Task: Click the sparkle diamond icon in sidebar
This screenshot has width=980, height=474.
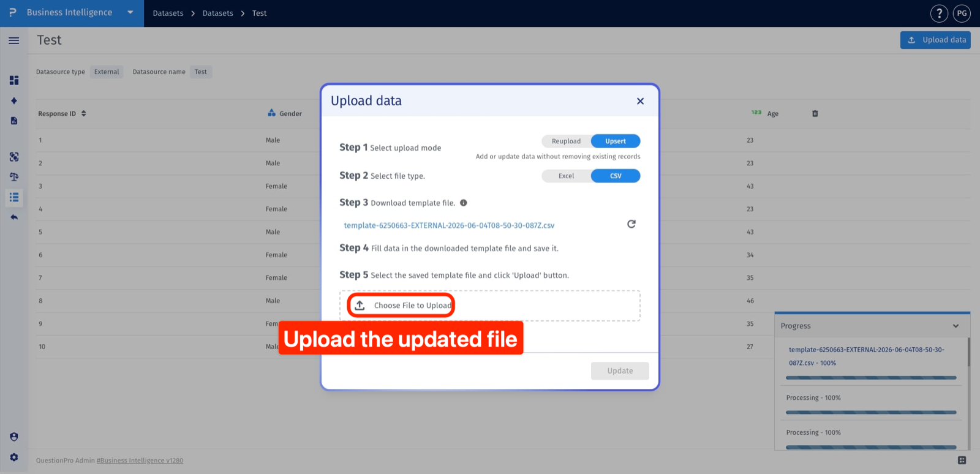Action: pyautogui.click(x=13, y=100)
